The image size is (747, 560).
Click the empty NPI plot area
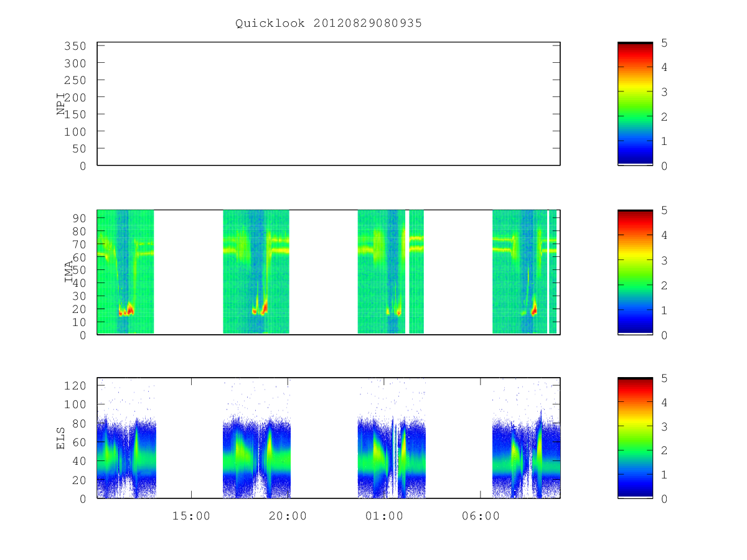coord(329,104)
